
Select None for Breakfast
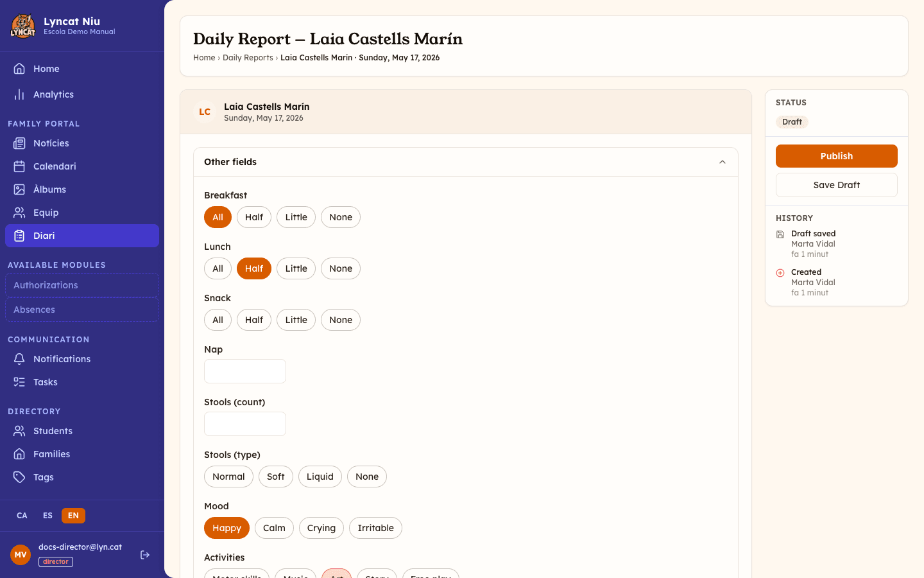341,217
